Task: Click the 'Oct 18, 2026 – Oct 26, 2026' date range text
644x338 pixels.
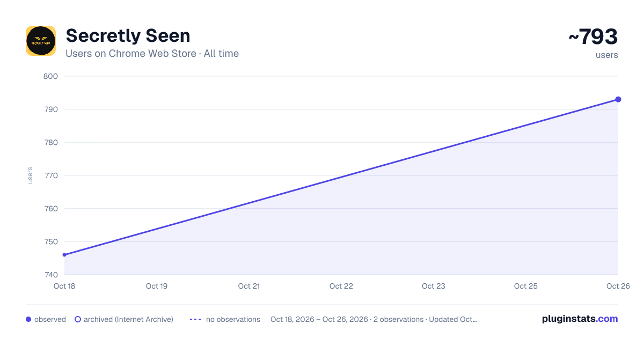Action: click(319, 319)
